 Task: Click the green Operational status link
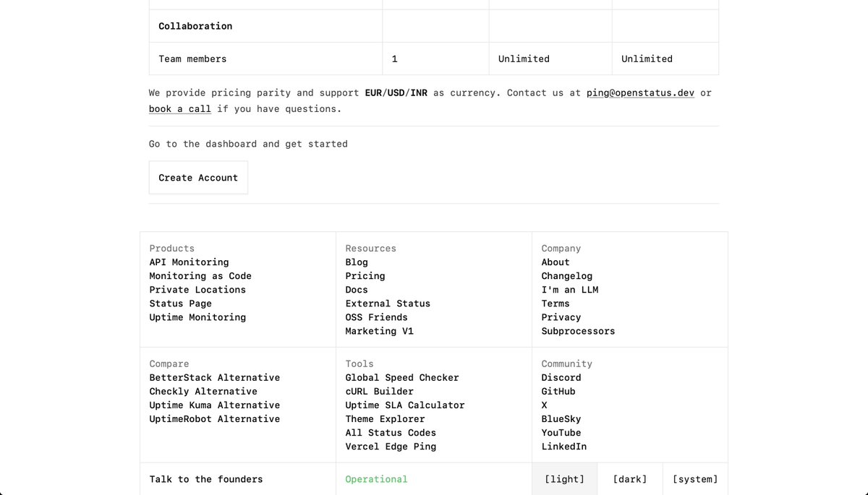[x=376, y=479]
